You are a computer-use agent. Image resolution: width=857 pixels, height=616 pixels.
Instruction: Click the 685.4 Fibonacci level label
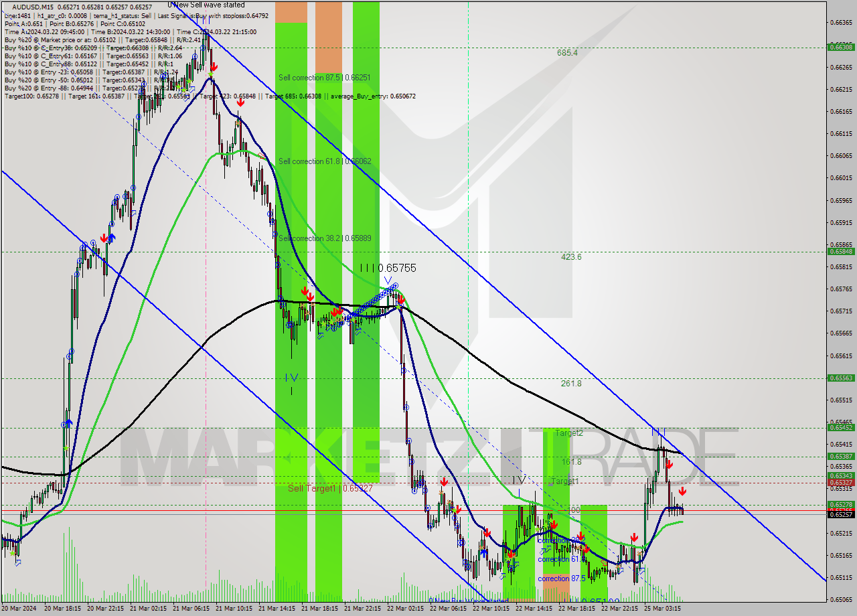click(x=568, y=52)
